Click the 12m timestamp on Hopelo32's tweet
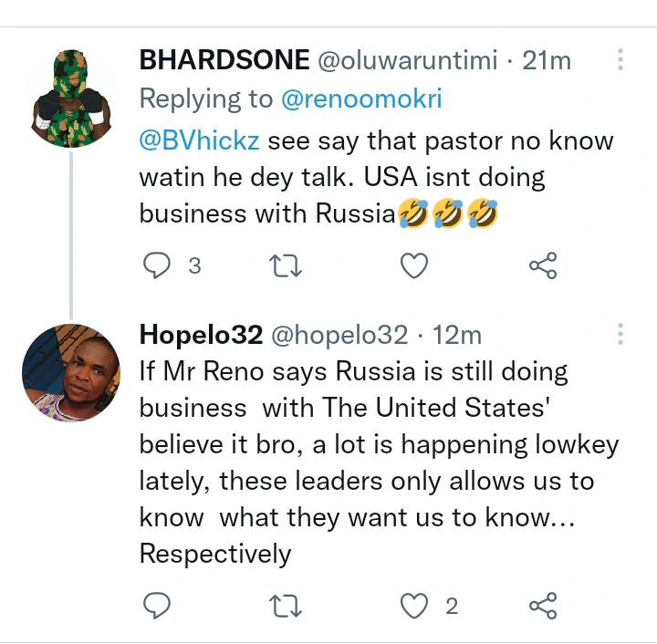 coord(456,335)
